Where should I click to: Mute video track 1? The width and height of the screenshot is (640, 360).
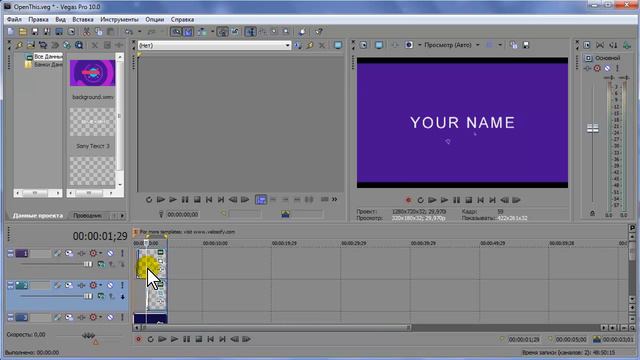point(110,253)
